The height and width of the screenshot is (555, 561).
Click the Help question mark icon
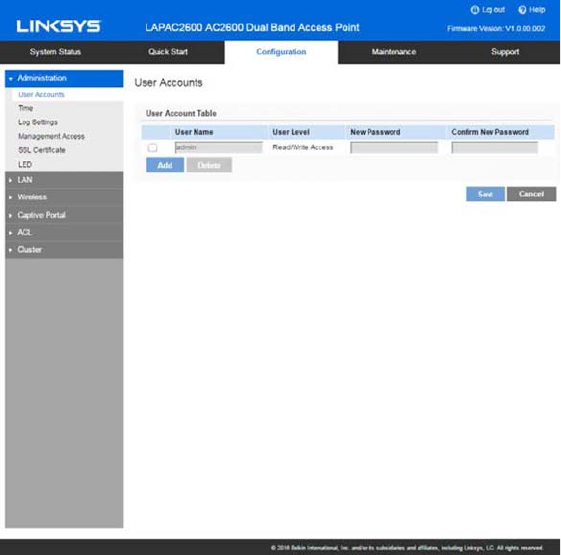tap(522, 10)
